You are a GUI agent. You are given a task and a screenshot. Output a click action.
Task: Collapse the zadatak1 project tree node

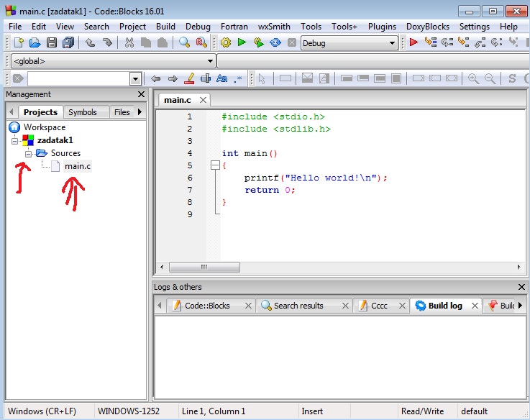15,141
